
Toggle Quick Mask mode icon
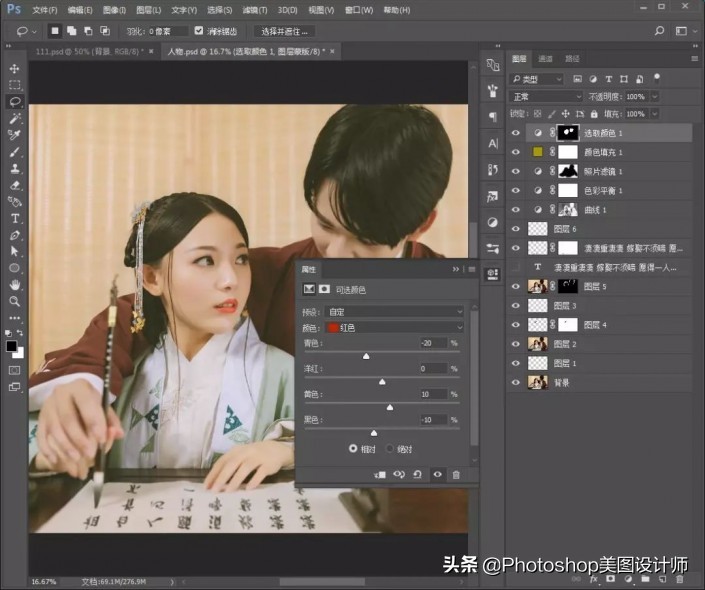[x=14, y=371]
